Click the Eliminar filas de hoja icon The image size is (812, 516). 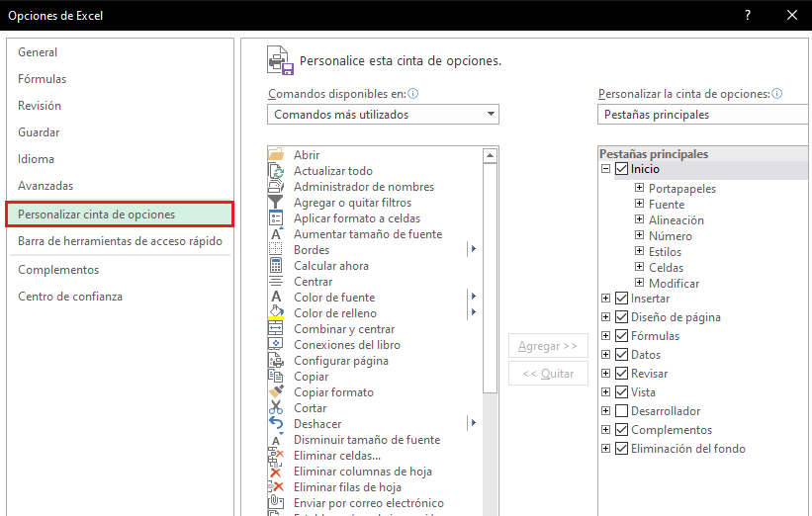[276, 487]
